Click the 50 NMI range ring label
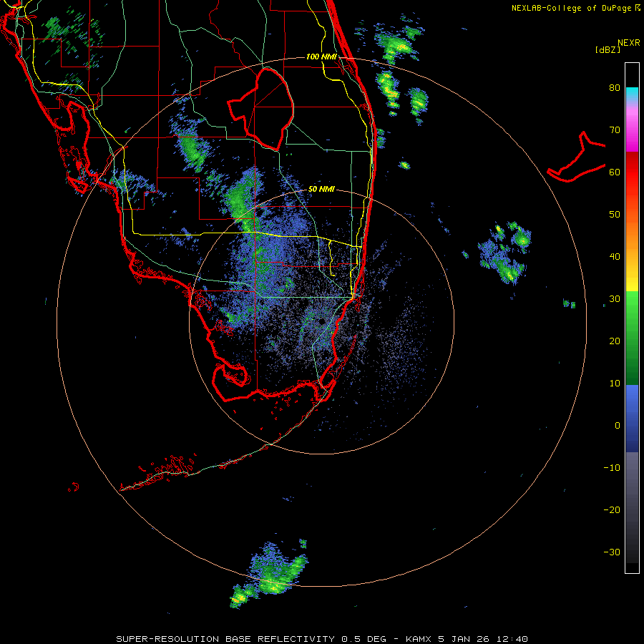The image size is (644, 644). click(321, 190)
